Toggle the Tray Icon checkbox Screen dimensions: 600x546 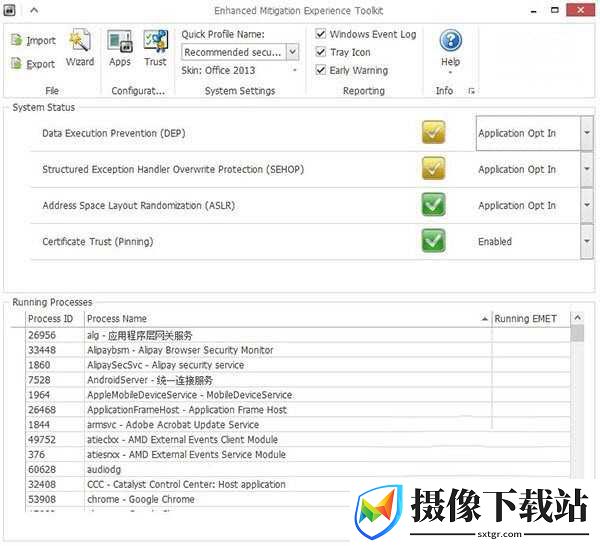tap(321, 52)
